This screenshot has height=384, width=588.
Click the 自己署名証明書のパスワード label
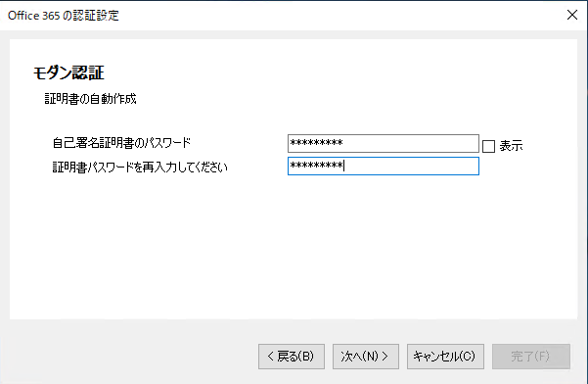(121, 143)
